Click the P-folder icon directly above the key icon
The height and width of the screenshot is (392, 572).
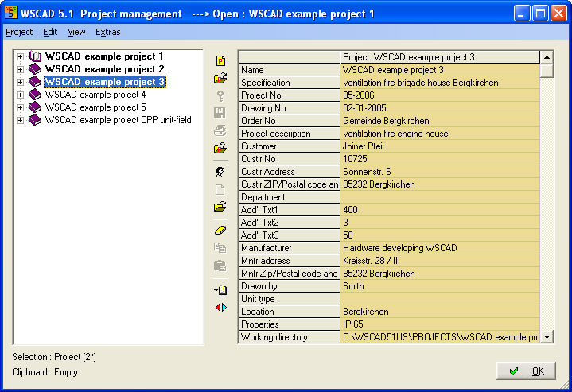[x=220, y=78]
